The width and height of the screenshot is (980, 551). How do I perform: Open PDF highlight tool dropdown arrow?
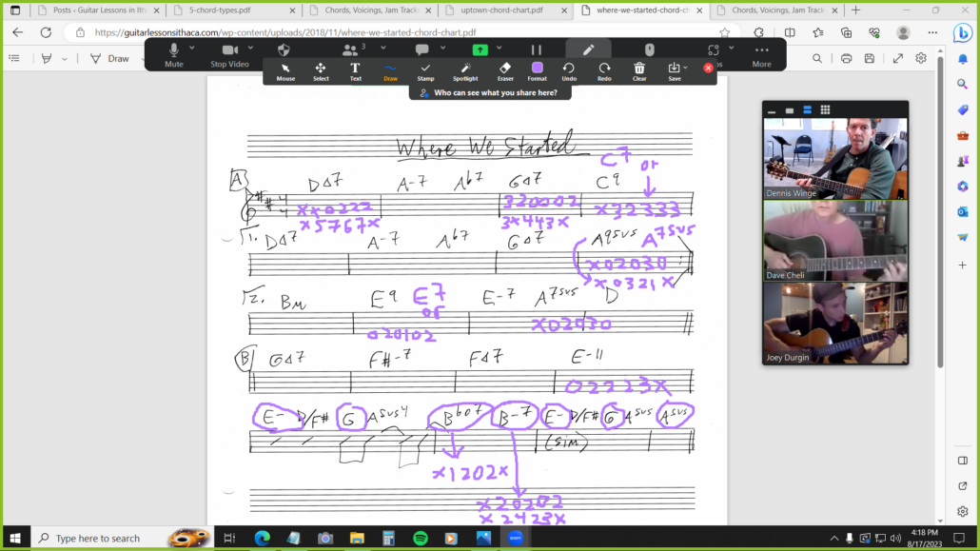point(64,58)
